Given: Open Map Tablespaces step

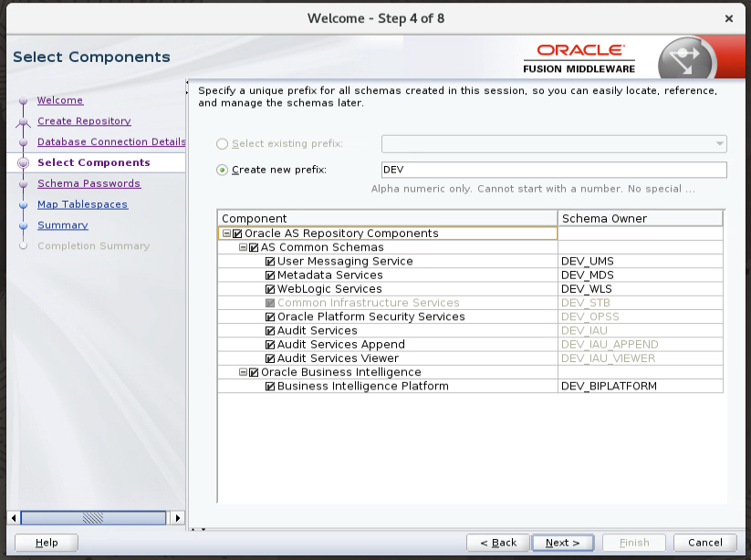Looking at the screenshot, I should (x=82, y=204).
